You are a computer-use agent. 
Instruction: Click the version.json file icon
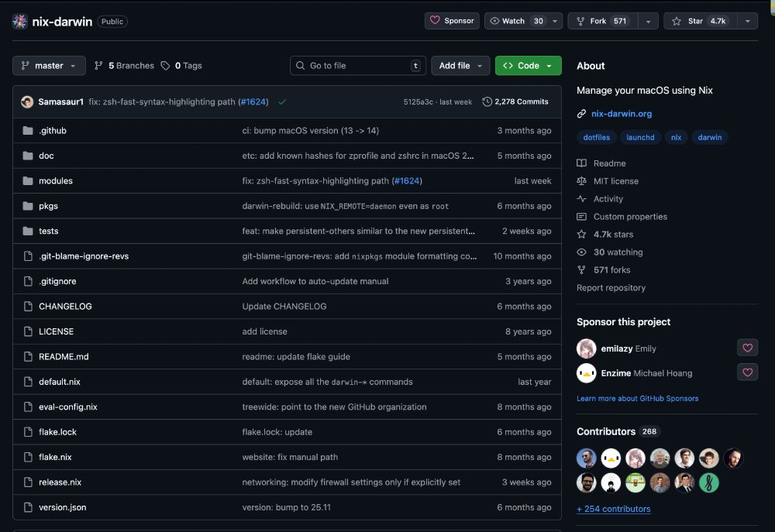28,507
